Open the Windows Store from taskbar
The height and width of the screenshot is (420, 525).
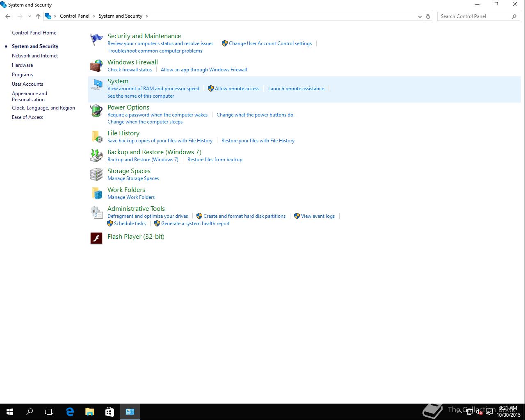[x=110, y=412]
